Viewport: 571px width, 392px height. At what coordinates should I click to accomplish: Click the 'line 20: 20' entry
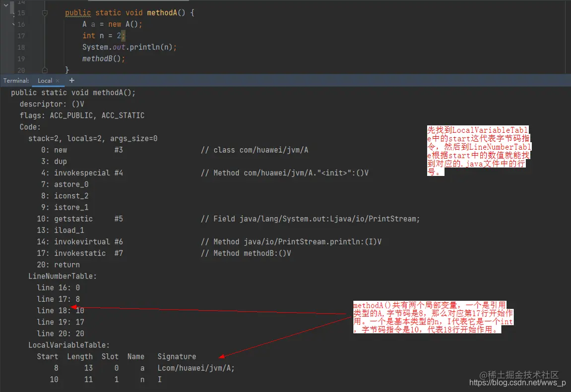click(61, 334)
